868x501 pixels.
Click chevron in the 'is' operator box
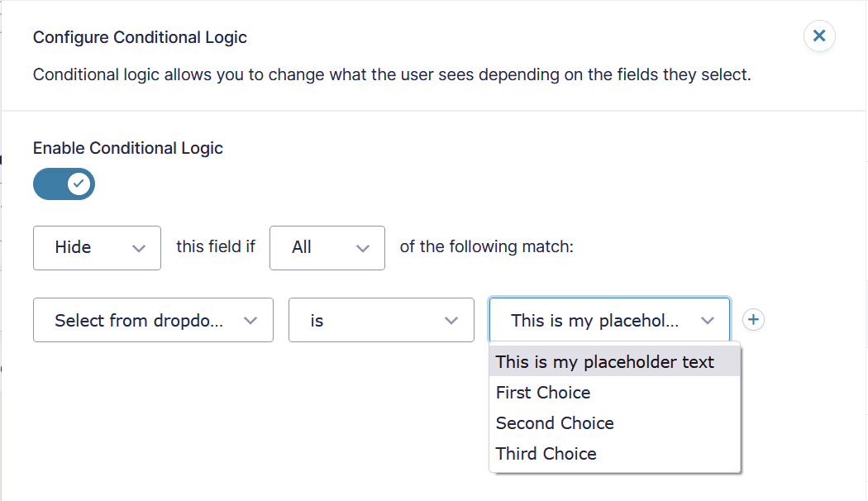click(451, 321)
